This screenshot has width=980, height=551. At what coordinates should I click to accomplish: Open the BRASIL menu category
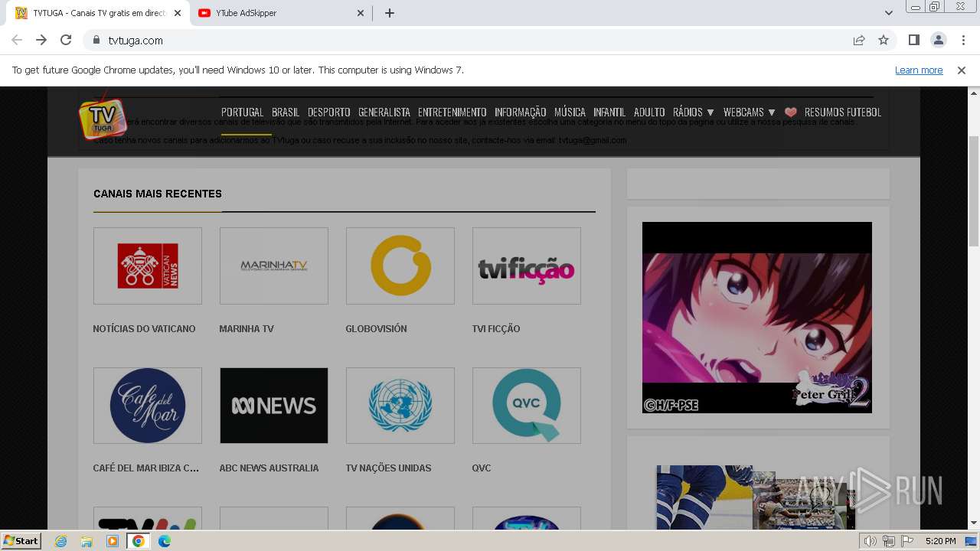[x=286, y=112]
